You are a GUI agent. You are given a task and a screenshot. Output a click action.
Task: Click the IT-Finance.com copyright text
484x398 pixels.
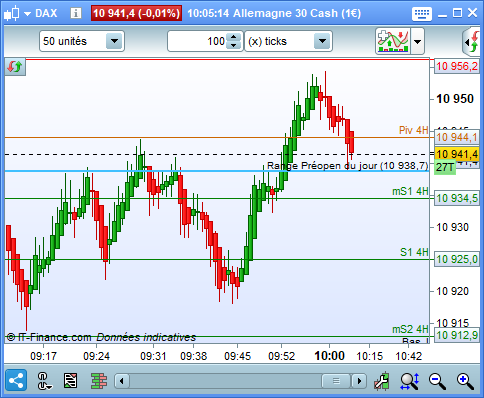(49, 337)
